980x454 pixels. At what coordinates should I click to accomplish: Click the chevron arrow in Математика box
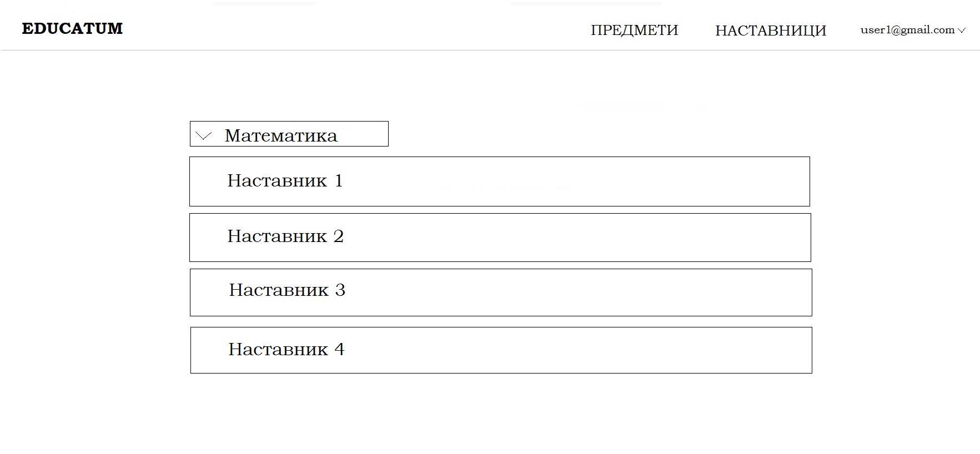pyautogui.click(x=204, y=136)
